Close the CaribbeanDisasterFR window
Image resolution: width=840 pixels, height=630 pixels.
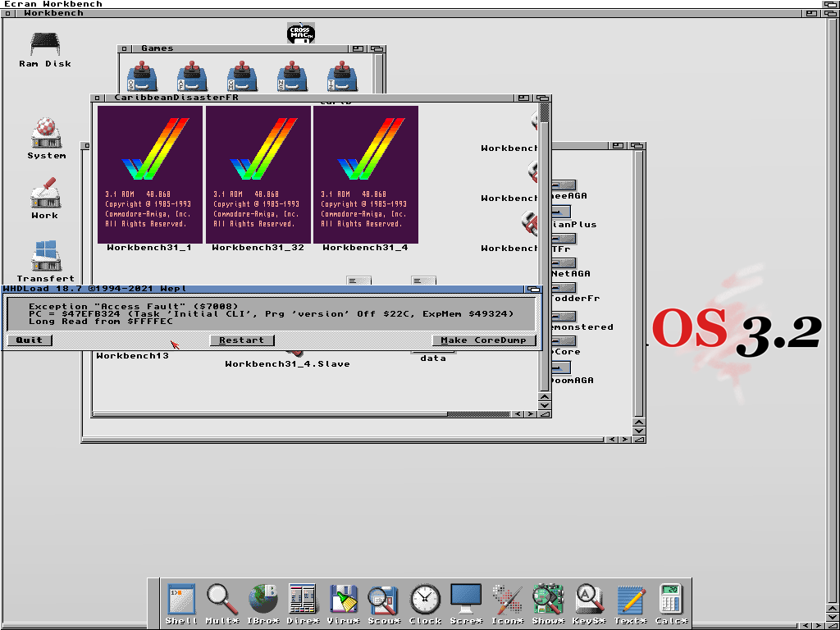(x=97, y=98)
